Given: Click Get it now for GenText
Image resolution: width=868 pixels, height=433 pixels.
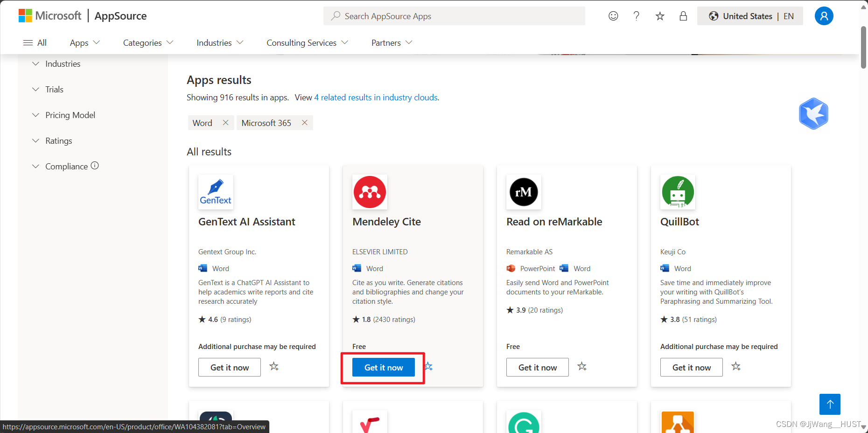Looking at the screenshot, I should pyautogui.click(x=230, y=367).
